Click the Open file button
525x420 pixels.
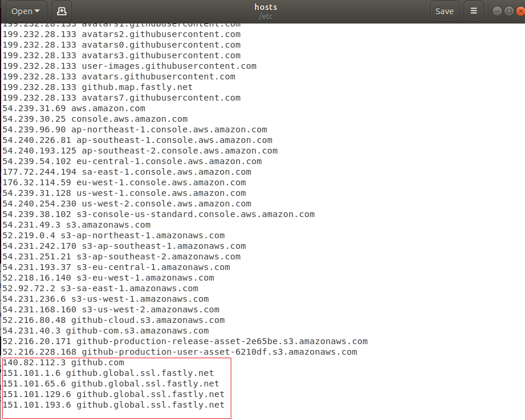(21, 11)
